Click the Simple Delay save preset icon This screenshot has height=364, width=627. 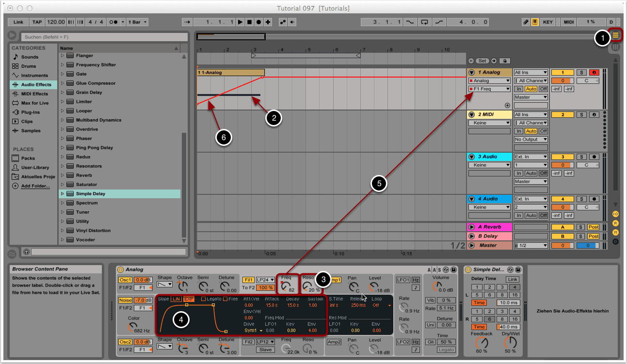click(x=518, y=269)
